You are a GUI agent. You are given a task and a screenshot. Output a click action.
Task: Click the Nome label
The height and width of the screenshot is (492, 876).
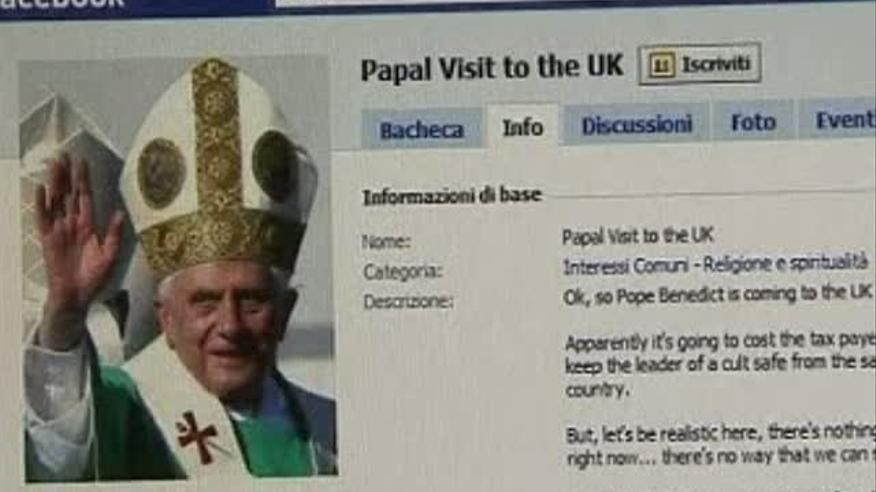pyautogui.click(x=386, y=241)
